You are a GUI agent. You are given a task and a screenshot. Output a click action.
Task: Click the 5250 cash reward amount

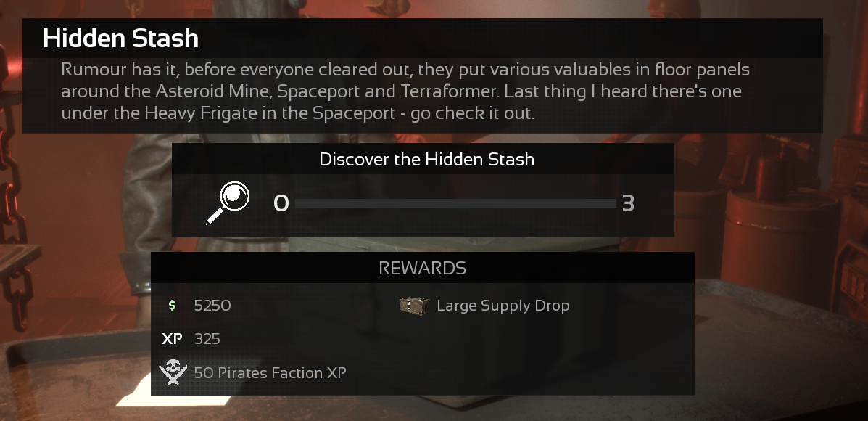click(212, 306)
